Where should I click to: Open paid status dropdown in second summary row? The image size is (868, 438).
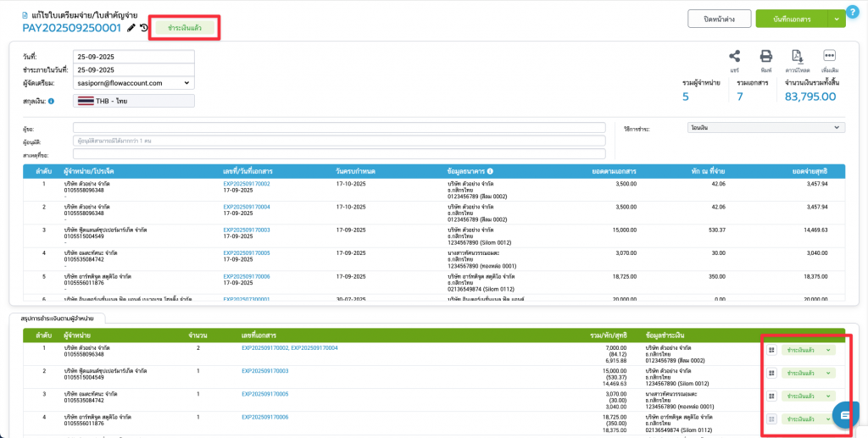808,373
